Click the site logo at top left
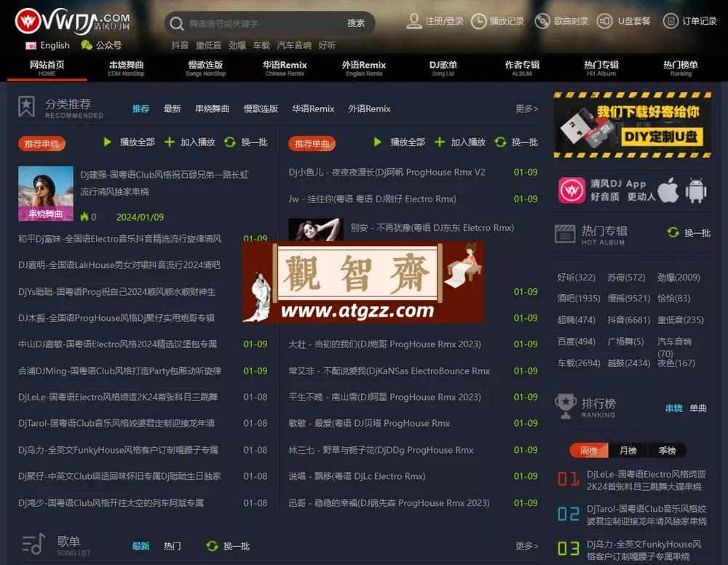The width and height of the screenshot is (728, 565). click(x=72, y=21)
